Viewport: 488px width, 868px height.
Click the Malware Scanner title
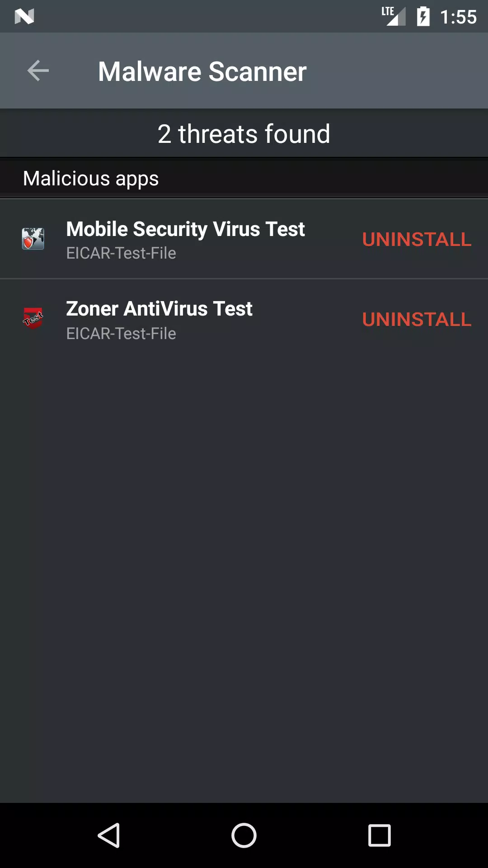click(x=202, y=71)
